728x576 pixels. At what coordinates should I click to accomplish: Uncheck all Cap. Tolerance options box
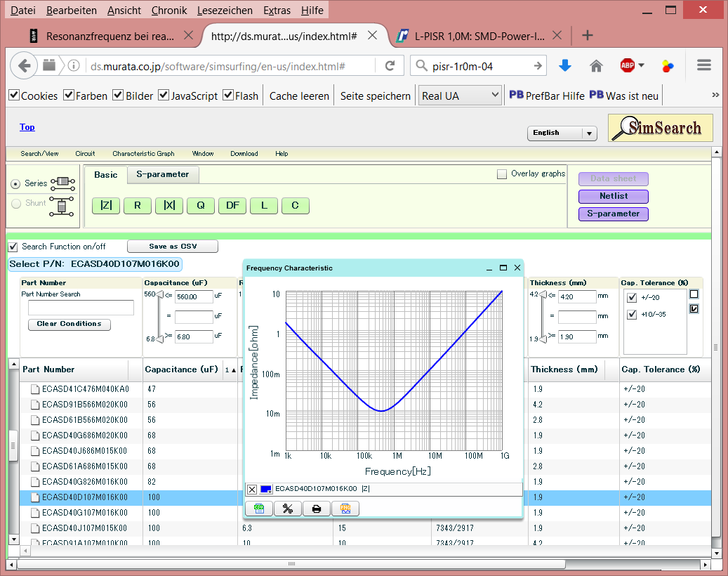click(694, 294)
